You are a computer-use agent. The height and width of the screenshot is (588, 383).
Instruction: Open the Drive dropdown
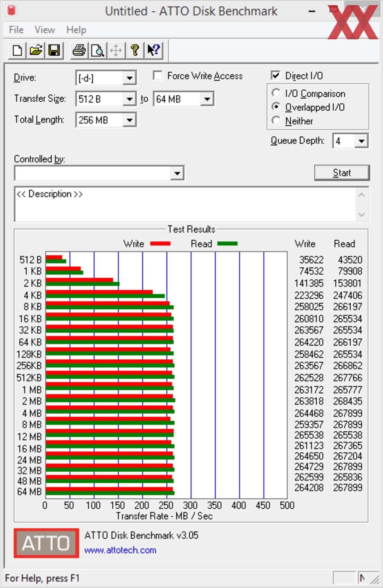point(130,78)
